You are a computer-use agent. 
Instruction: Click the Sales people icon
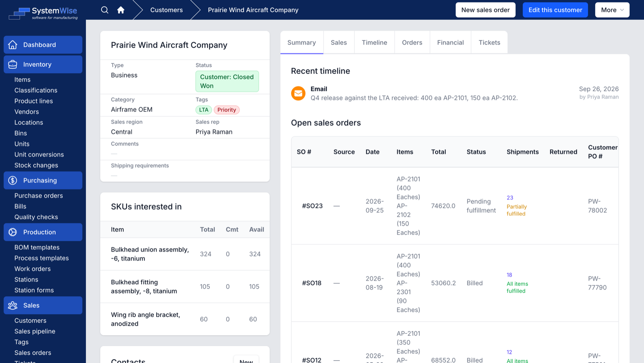[13, 306]
